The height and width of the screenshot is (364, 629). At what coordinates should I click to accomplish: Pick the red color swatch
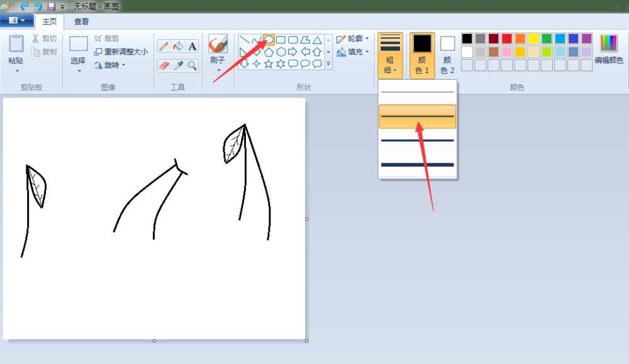(506, 38)
